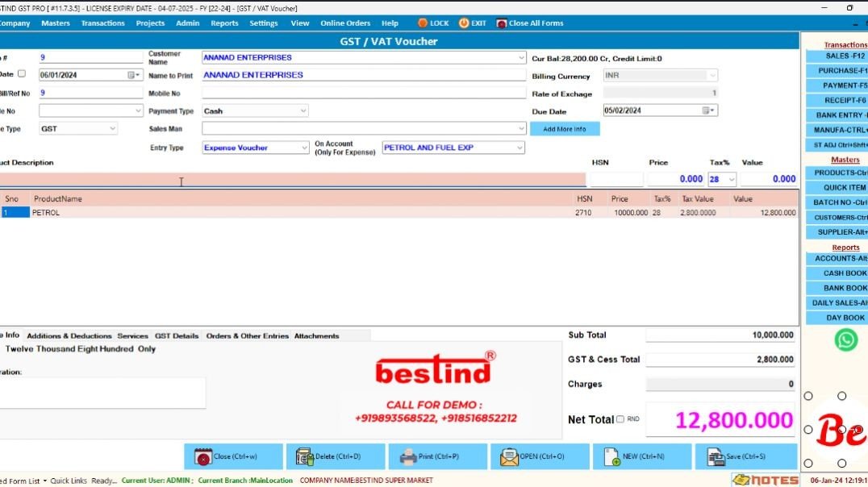
Task: Select the Attachments tab
Action: 315,336
